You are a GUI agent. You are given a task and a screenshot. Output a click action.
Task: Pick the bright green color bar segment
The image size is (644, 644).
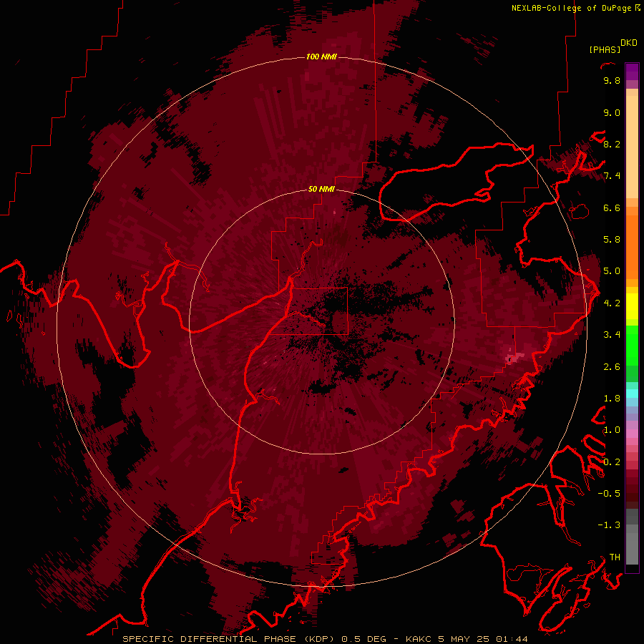click(632, 345)
